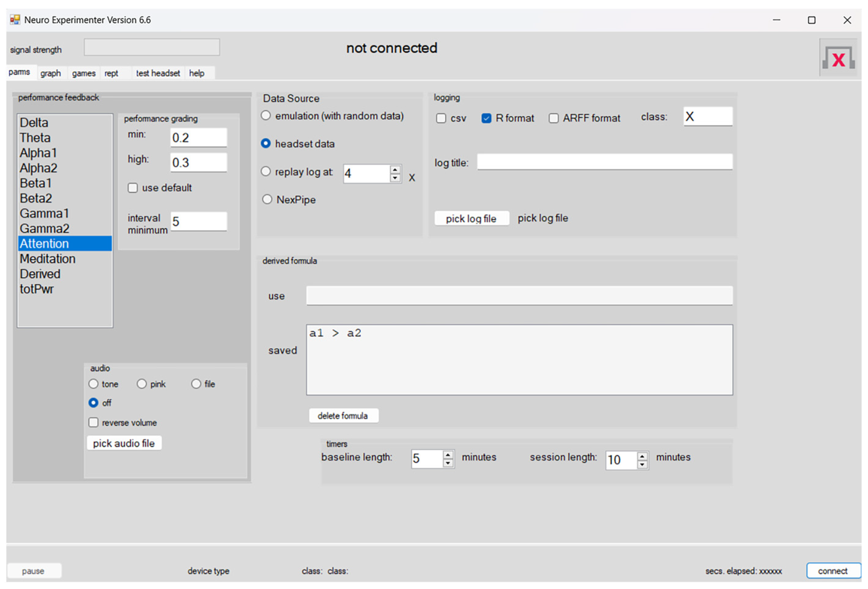Open the test headset tab

point(158,73)
